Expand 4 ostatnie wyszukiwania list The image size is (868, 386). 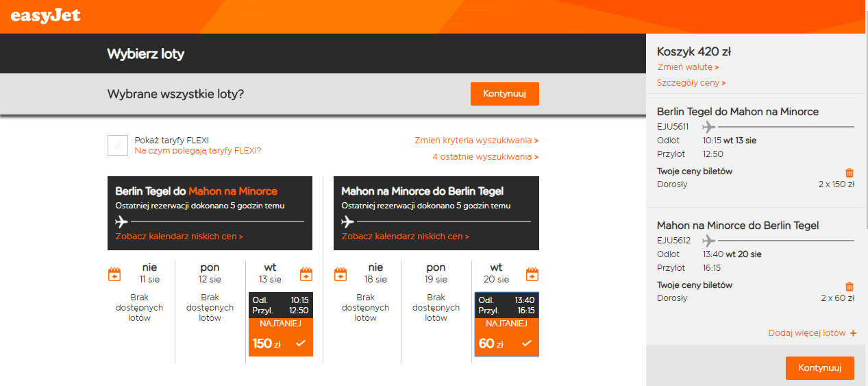click(485, 157)
